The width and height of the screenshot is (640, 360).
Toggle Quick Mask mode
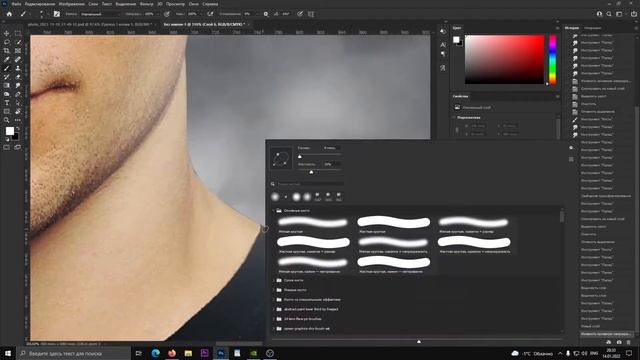click(x=7, y=147)
